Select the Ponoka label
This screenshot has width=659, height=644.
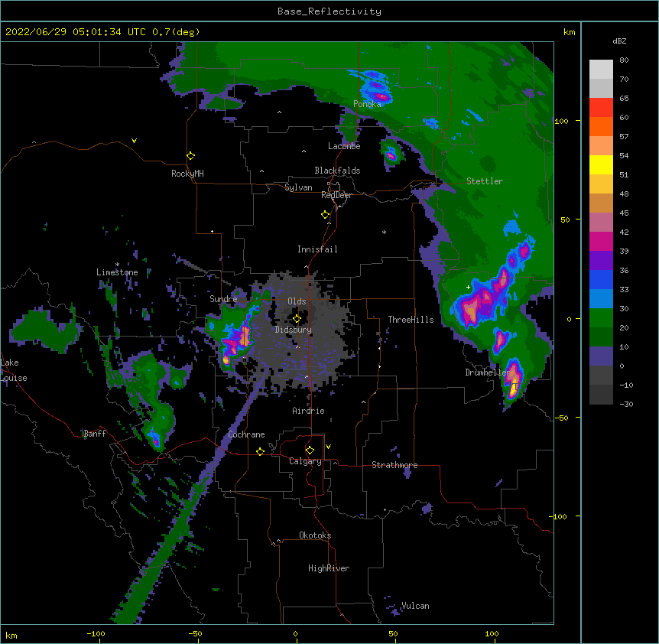pos(367,104)
